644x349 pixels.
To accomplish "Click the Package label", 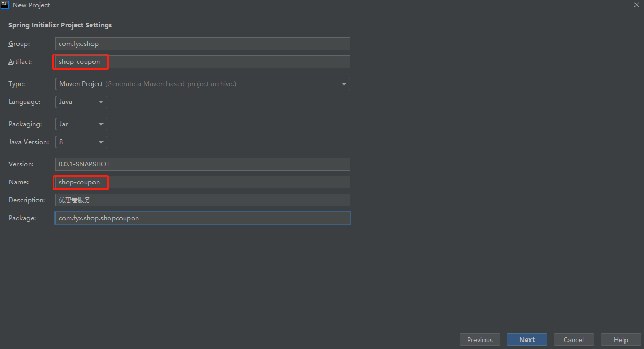I will tap(22, 218).
